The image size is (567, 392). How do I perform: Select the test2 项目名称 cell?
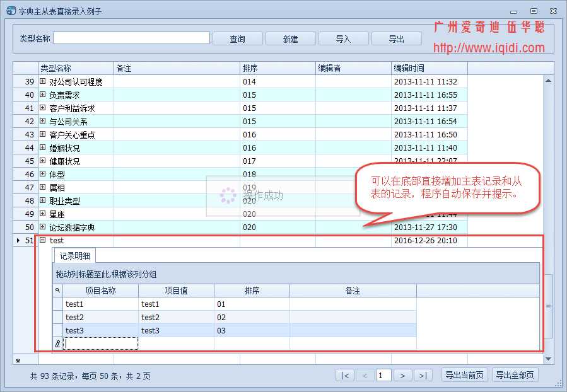point(100,317)
